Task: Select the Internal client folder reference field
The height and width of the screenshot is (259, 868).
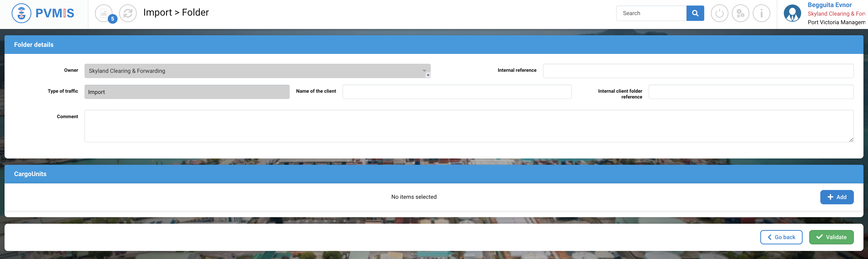Action: click(x=751, y=92)
